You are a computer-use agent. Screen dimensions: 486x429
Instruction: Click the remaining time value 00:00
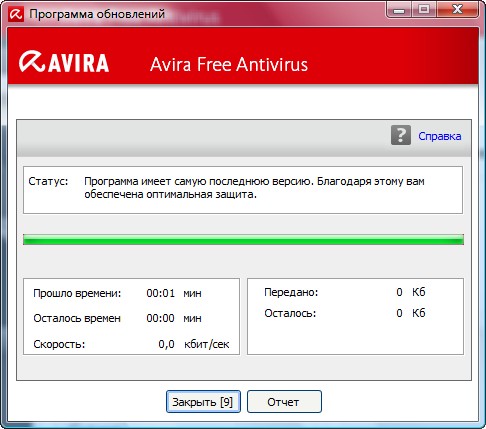(x=160, y=318)
